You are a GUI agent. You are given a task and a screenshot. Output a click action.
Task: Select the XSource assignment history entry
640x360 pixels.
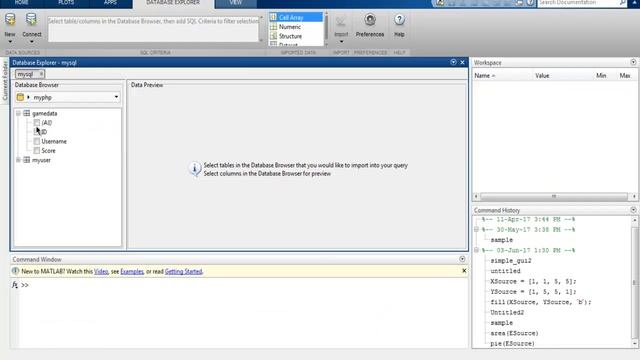point(533,281)
